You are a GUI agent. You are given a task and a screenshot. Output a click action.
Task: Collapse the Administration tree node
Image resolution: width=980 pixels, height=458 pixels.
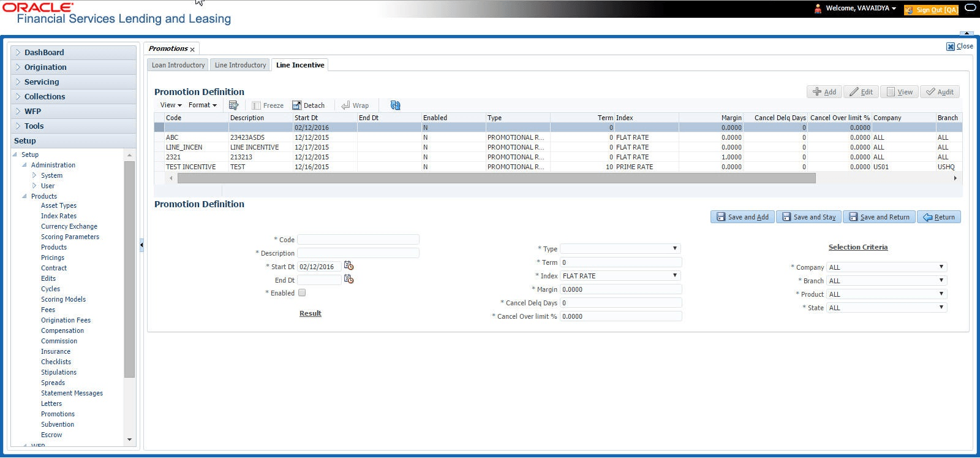pos(24,165)
